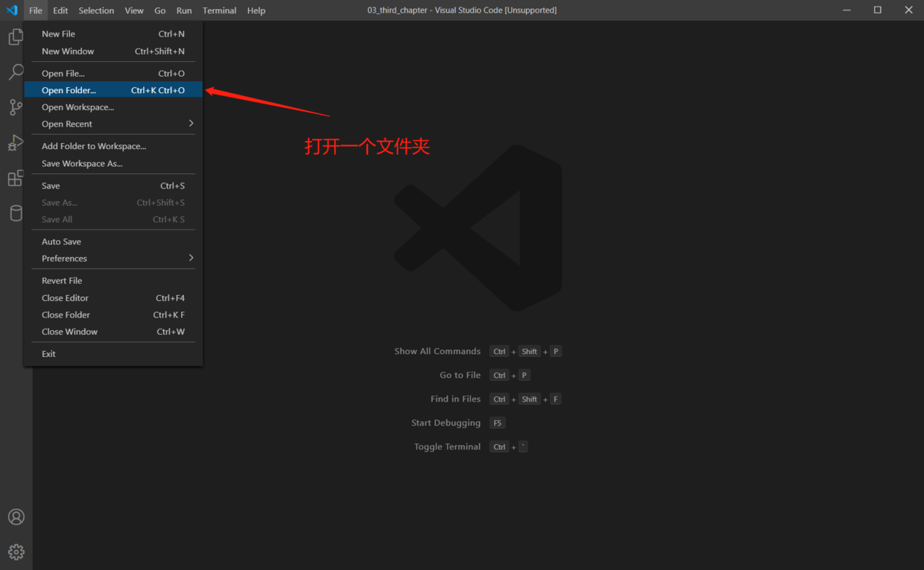The width and height of the screenshot is (924, 570).
Task: Open the Run and Debug icon
Action: point(16,142)
